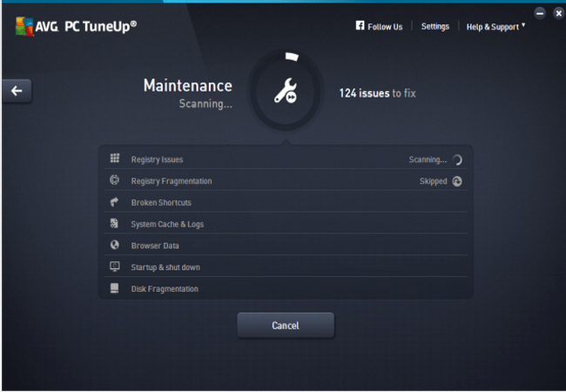Click the AVG logo icon

(24, 26)
